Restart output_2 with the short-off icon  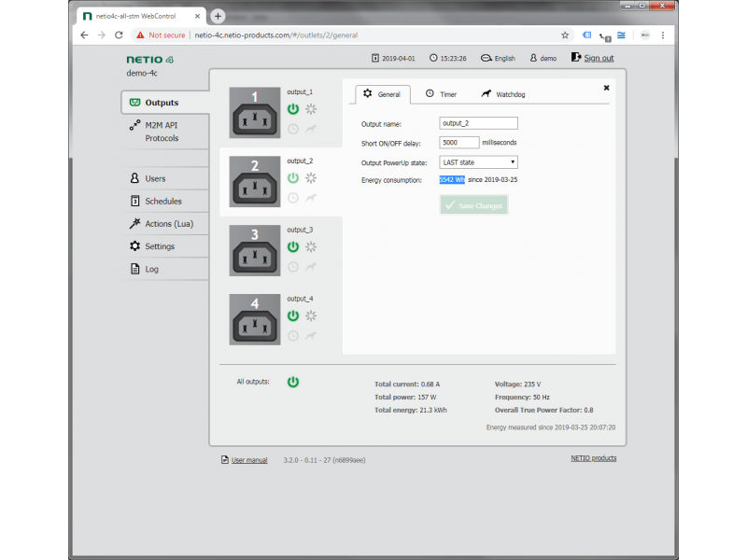[311, 178]
